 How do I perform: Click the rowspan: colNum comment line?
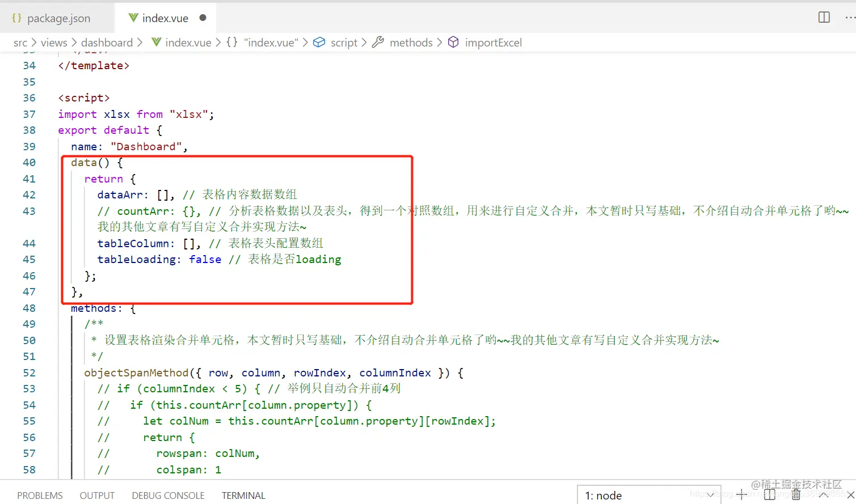click(x=178, y=454)
